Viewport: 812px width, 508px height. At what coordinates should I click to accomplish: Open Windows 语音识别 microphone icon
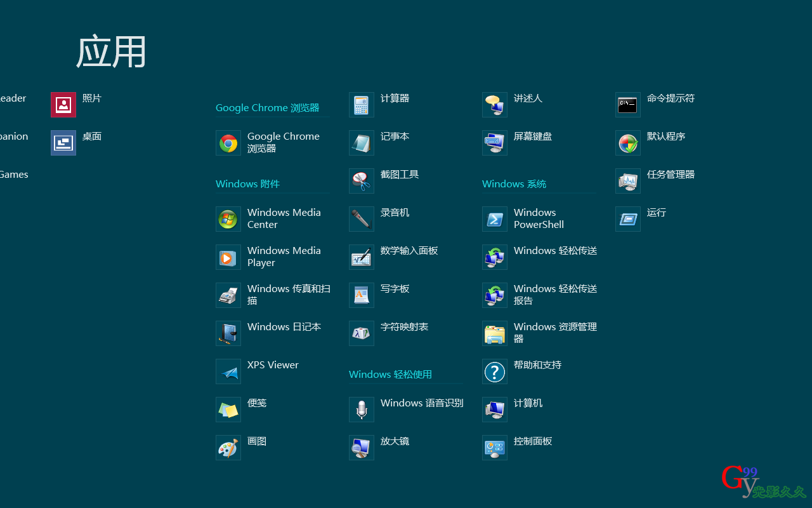point(362,410)
